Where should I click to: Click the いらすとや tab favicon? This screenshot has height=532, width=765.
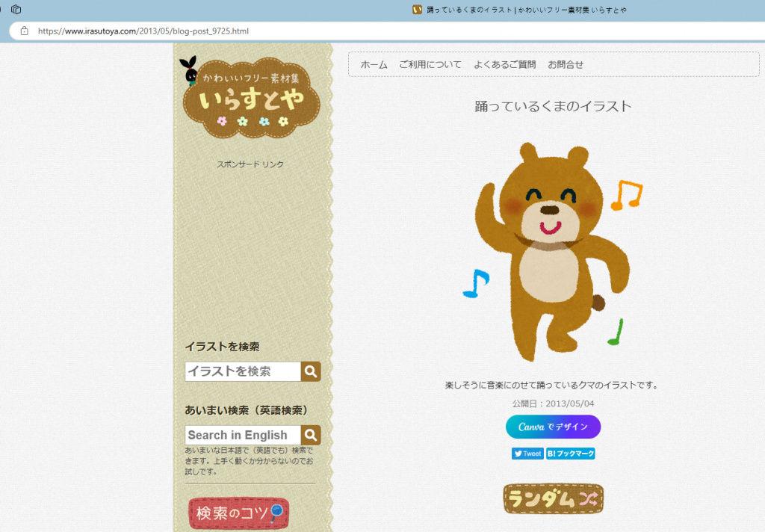(x=417, y=9)
